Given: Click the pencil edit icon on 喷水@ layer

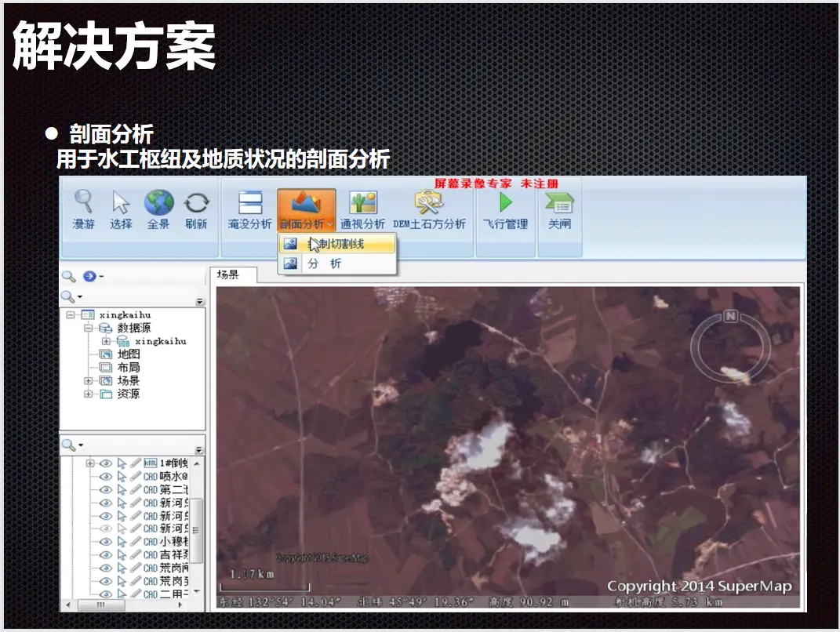Looking at the screenshot, I should click(136, 477).
